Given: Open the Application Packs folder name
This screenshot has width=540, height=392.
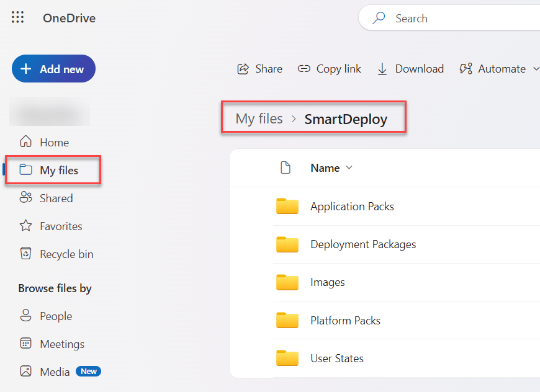Looking at the screenshot, I should point(352,207).
